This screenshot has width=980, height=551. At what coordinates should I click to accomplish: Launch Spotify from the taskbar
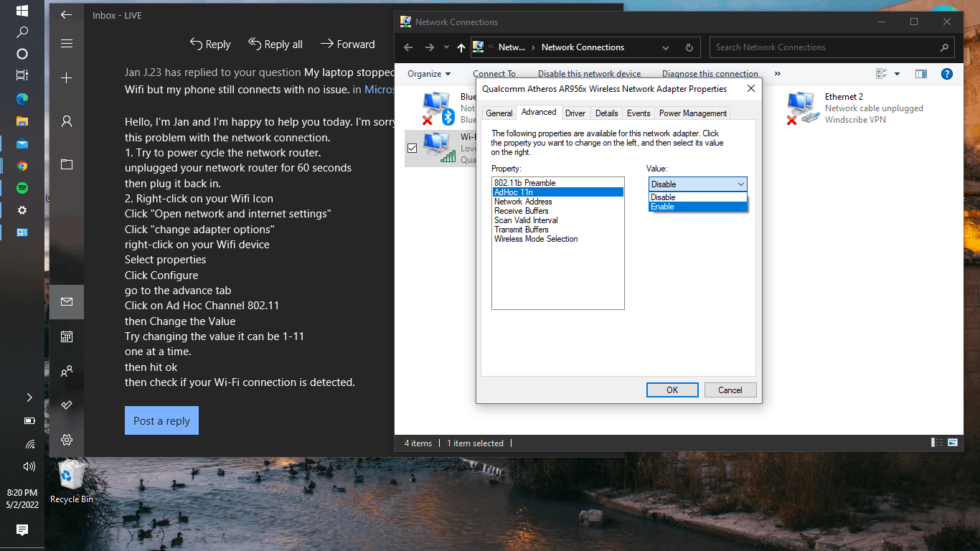point(22,188)
